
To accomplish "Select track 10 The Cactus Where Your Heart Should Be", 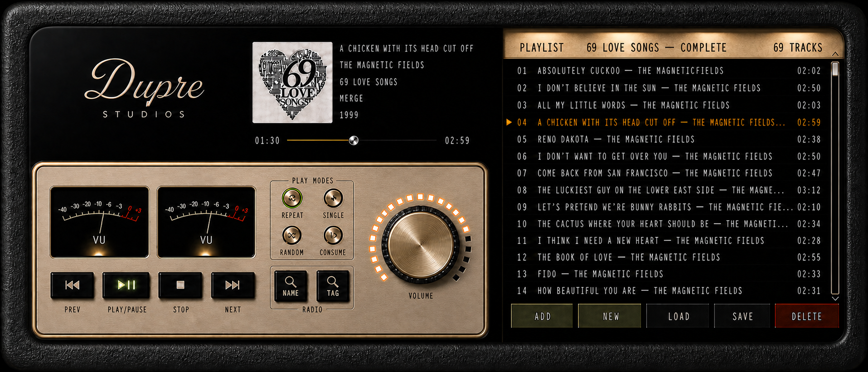I will (669, 224).
